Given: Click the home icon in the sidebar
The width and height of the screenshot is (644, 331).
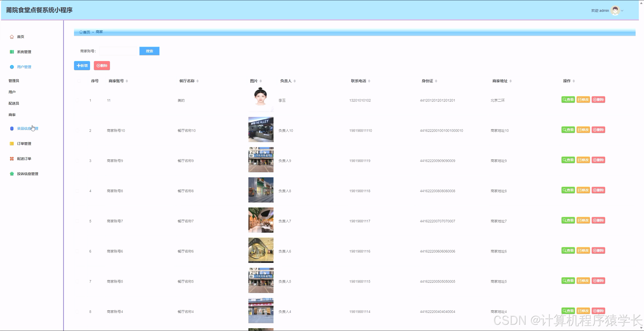Looking at the screenshot, I should click(12, 37).
